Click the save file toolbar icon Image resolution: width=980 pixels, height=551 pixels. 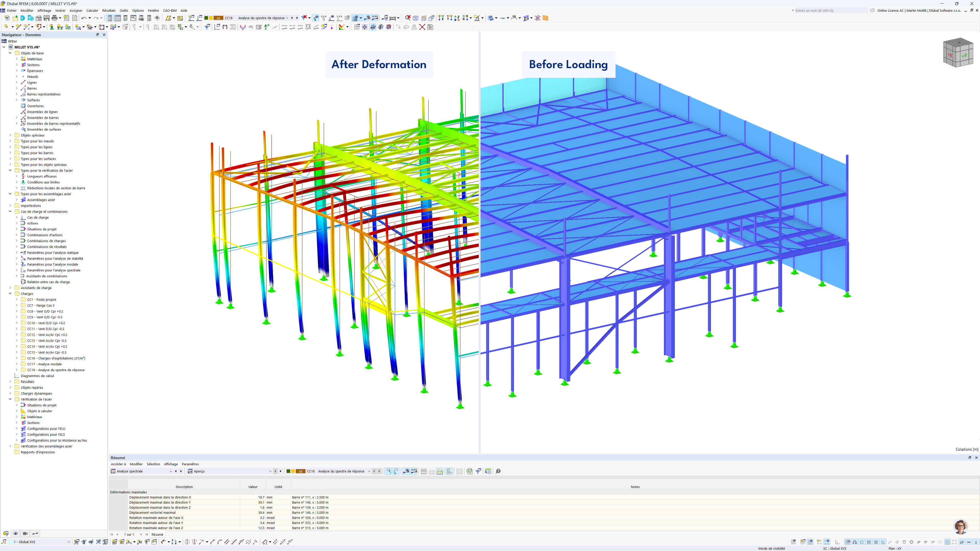coord(46,18)
